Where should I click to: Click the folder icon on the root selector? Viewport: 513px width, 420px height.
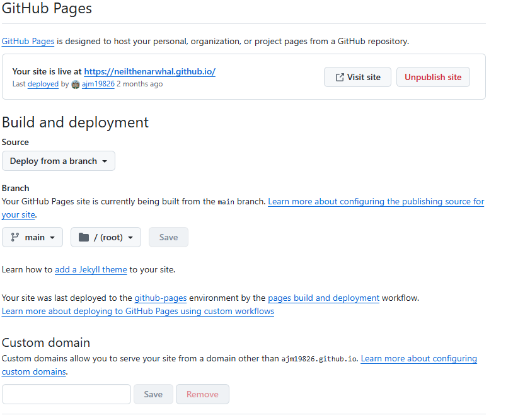pos(83,236)
